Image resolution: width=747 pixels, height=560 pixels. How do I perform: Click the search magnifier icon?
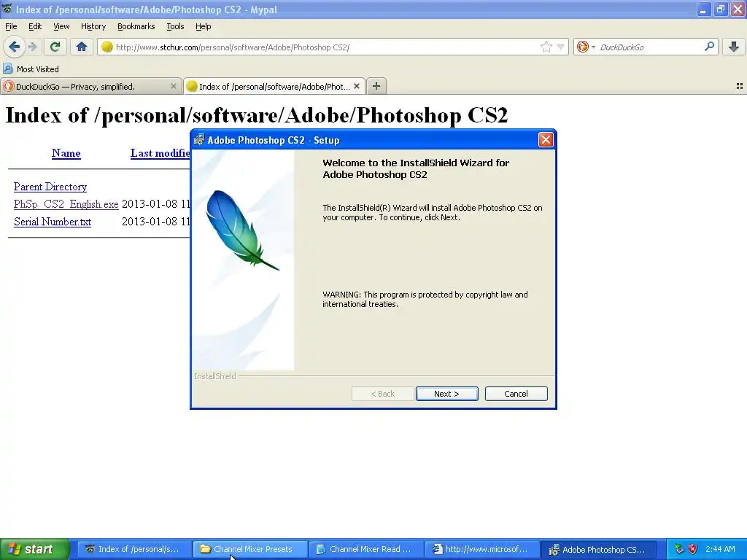coord(709,47)
